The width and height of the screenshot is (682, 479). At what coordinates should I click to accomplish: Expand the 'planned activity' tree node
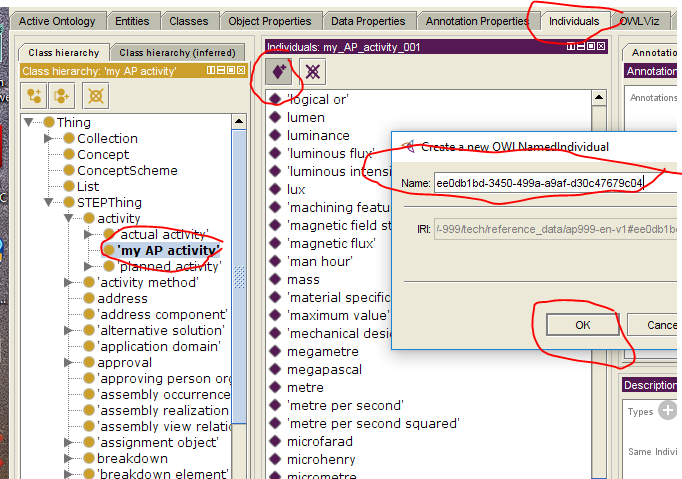click(89, 266)
